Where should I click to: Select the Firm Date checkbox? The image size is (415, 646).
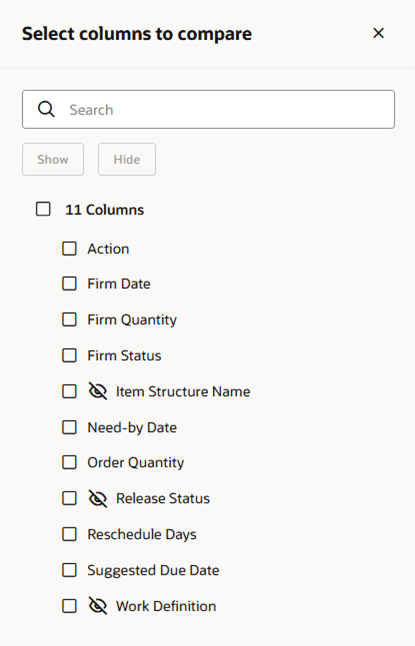pyautogui.click(x=69, y=283)
